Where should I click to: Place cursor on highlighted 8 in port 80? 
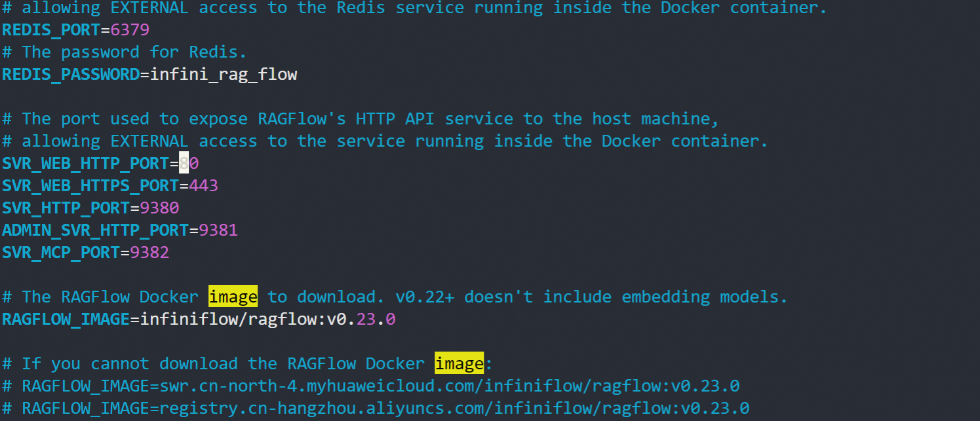tap(184, 164)
